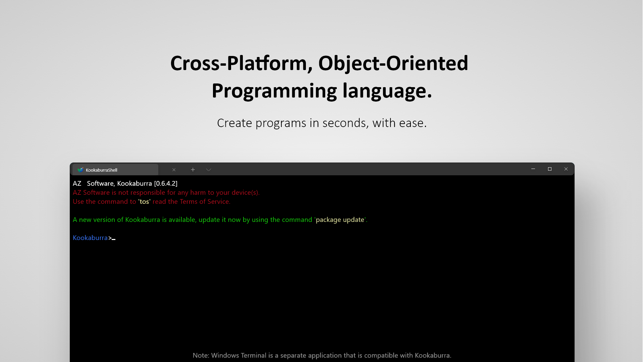Click the Cross-Platform, Object-Oriented headline

[319, 64]
